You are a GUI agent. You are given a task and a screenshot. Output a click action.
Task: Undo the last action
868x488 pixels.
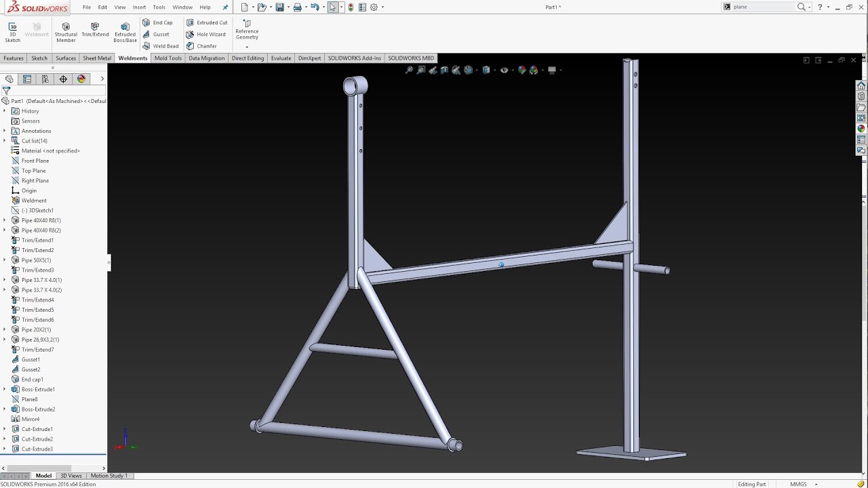click(315, 7)
